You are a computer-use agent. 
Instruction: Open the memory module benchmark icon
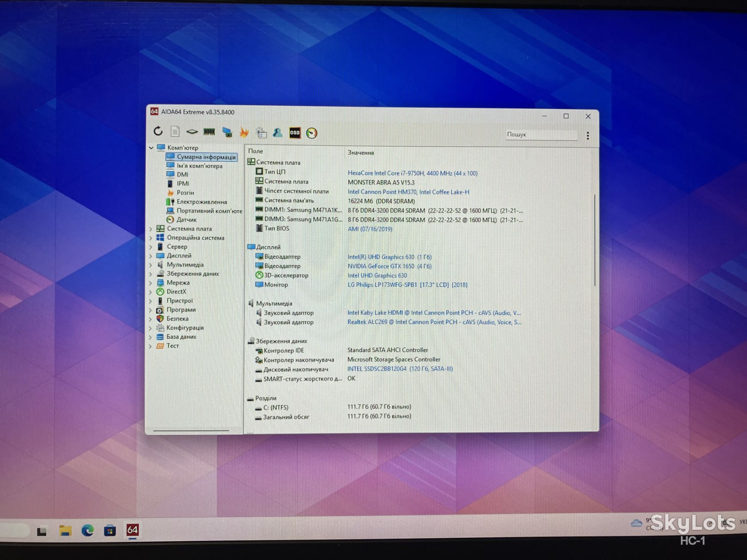pos(209,132)
